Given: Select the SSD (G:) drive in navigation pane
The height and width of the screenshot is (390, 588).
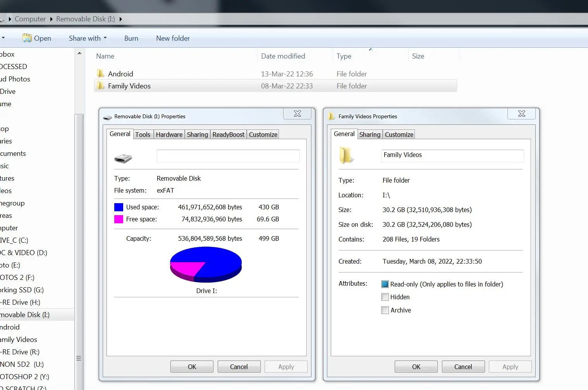Looking at the screenshot, I should (22, 290).
